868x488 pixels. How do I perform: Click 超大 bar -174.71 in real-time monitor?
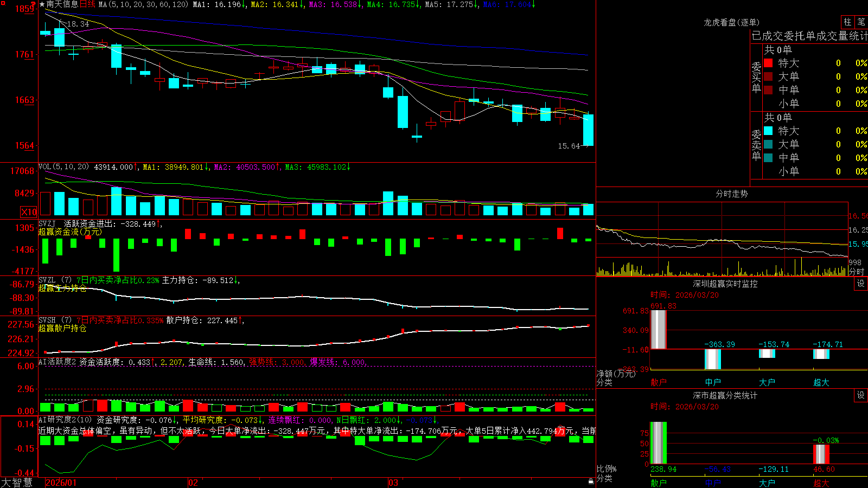pos(821,354)
